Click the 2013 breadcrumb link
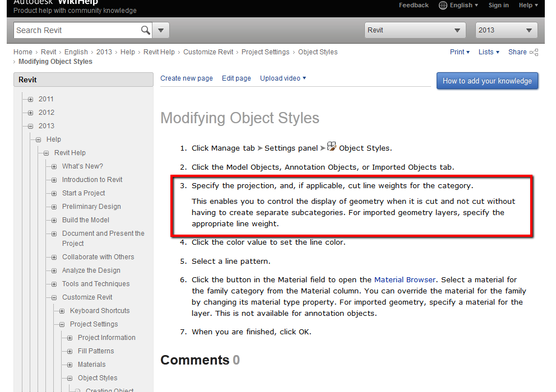This screenshot has width=556, height=392. pyautogui.click(x=104, y=52)
